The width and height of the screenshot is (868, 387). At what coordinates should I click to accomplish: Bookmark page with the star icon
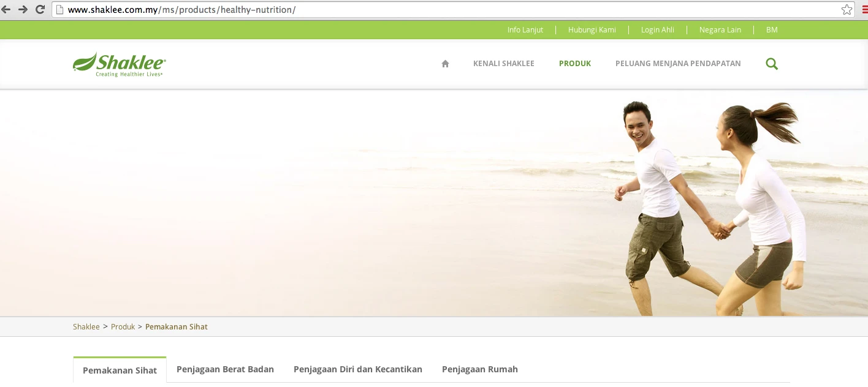[x=847, y=10]
